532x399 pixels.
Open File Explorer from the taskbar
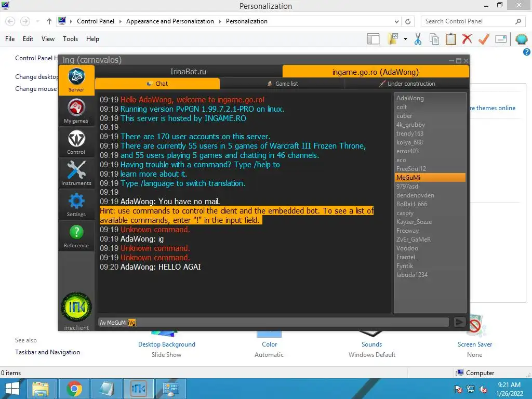[41, 389]
